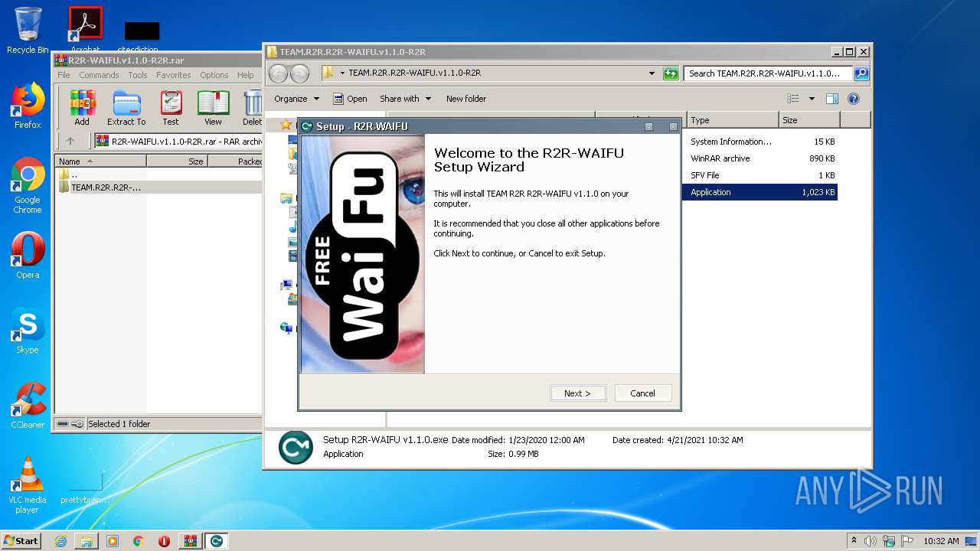The image size is (980, 551).
Task: Select the Acrobat desktop shortcut
Action: (x=86, y=31)
